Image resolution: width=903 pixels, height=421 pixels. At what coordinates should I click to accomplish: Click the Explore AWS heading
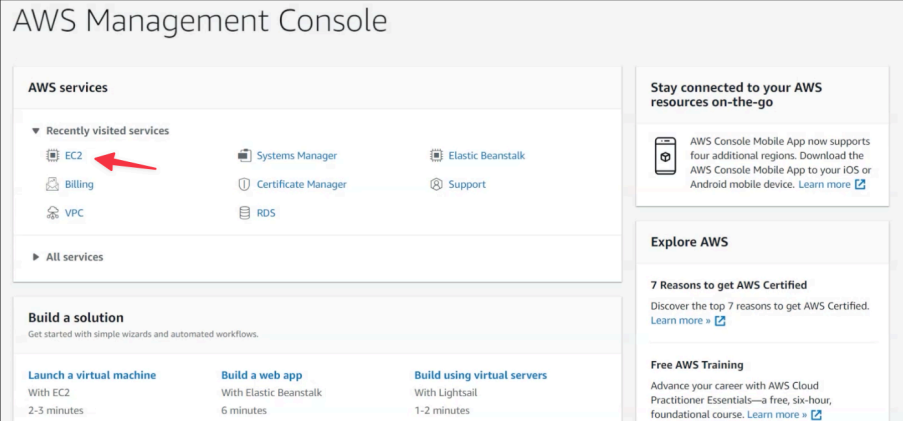689,242
